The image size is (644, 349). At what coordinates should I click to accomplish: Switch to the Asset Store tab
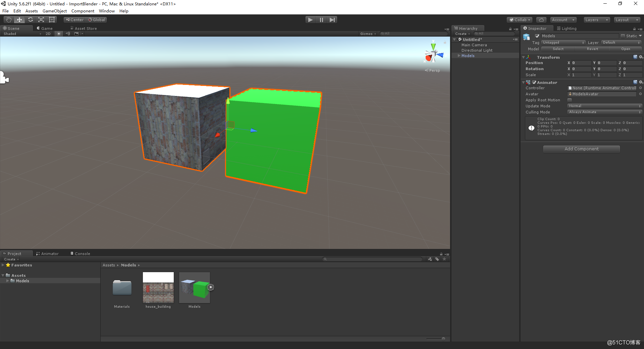pyautogui.click(x=84, y=29)
